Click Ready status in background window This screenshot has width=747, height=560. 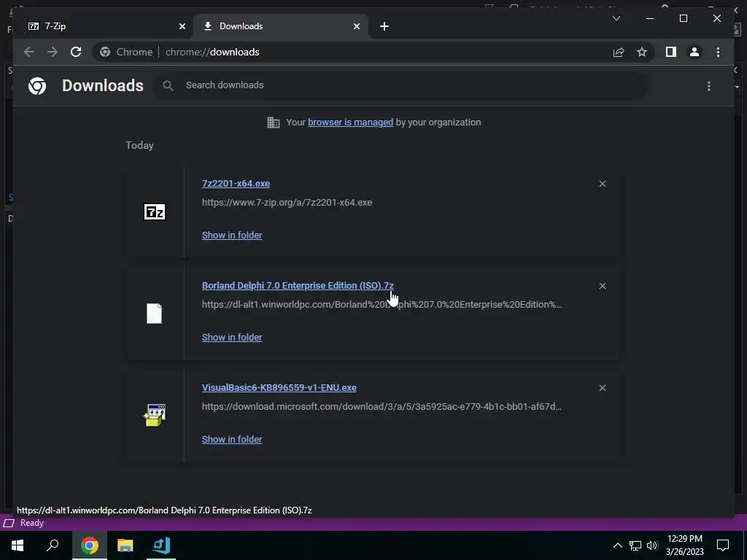pyautogui.click(x=32, y=523)
